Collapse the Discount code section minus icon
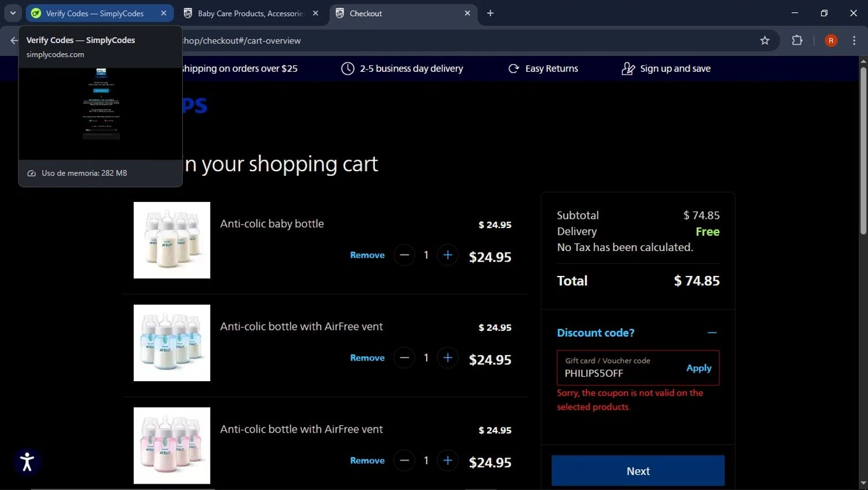Screen dimensions: 868x490 [x=712, y=333]
